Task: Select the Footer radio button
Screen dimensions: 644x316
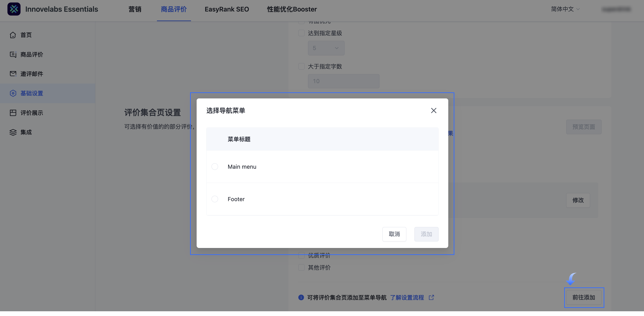Action: tap(215, 199)
